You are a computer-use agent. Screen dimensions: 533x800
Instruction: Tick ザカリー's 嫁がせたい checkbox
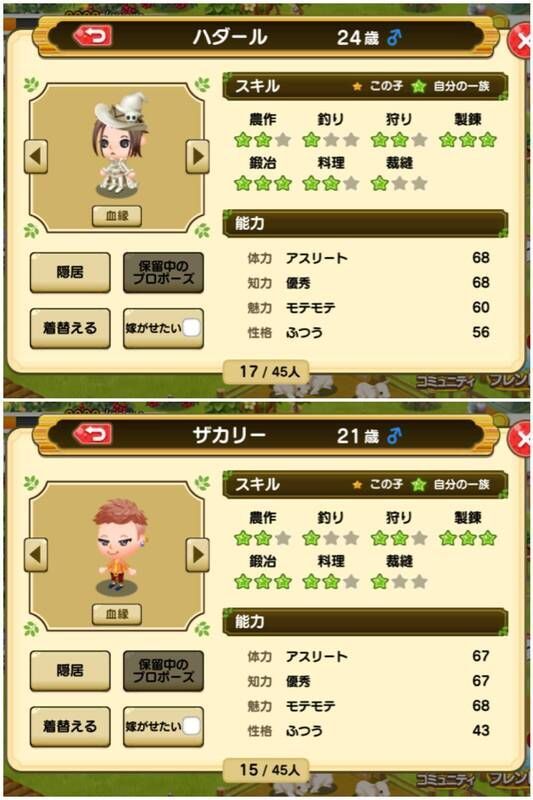click(191, 727)
